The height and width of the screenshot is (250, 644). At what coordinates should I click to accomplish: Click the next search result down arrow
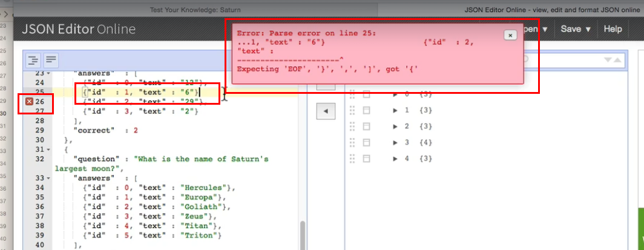coord(608,60)
